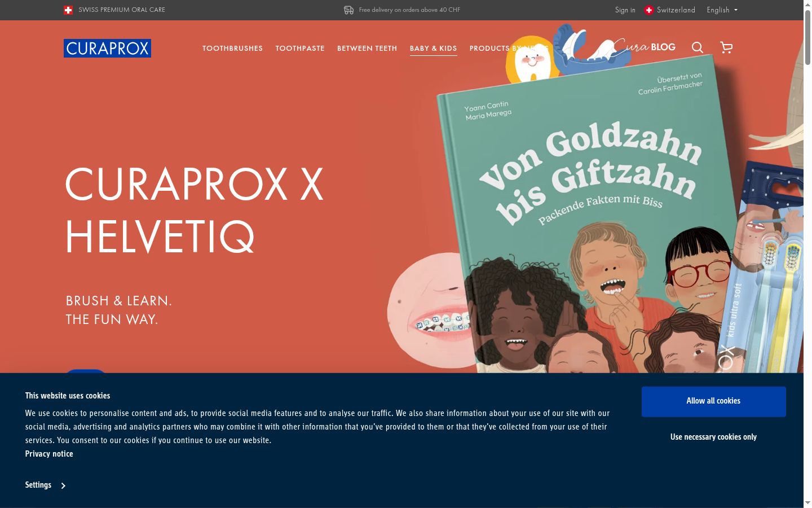
Task: Open the Cura Blog link
Action: [x=645, y=47]
